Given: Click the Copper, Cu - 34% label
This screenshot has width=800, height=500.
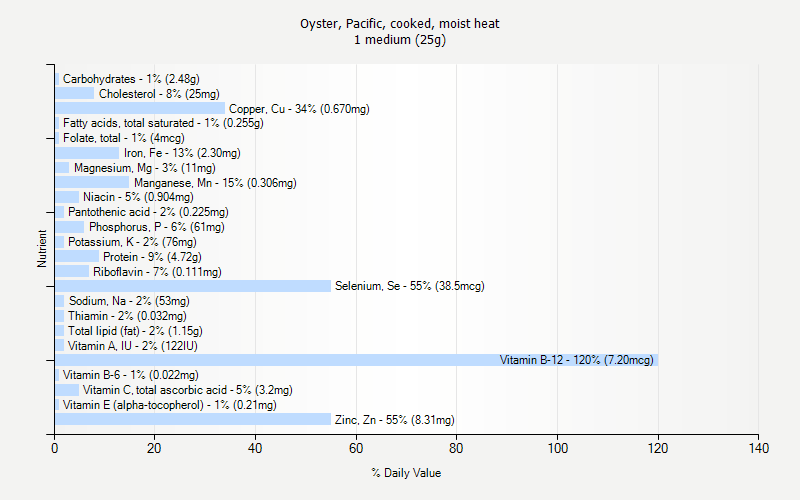Looking at the screenshot, I should 299,109.
